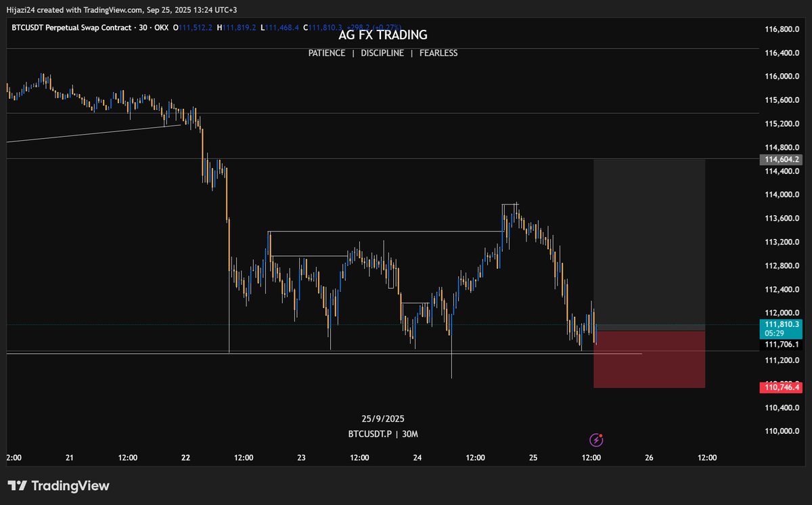The image size is (812, 505).
Task: Click the 25 date label on time axis
Action: 533,458
